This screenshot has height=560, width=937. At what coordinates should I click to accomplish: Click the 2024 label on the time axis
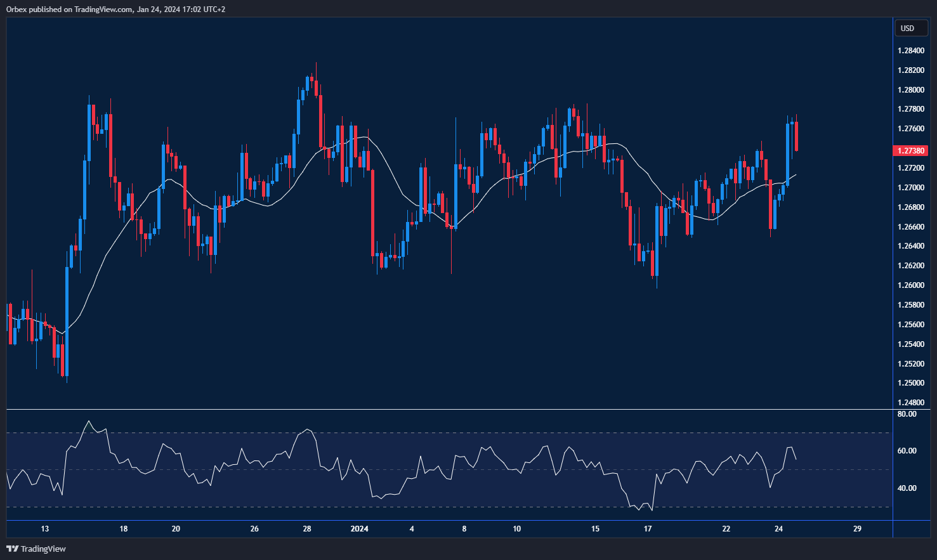pos(360,528)
